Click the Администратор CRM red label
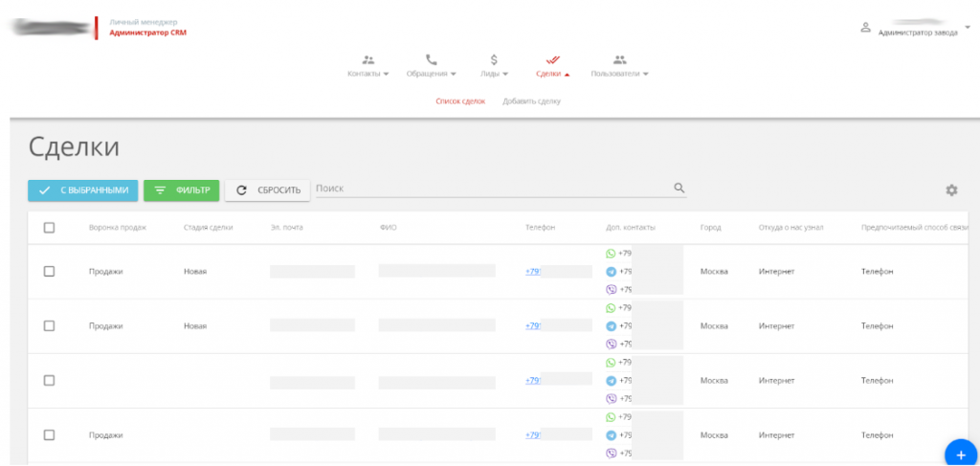Image resolution: width=980 pixels, height=466 pixels. [147, 33]
